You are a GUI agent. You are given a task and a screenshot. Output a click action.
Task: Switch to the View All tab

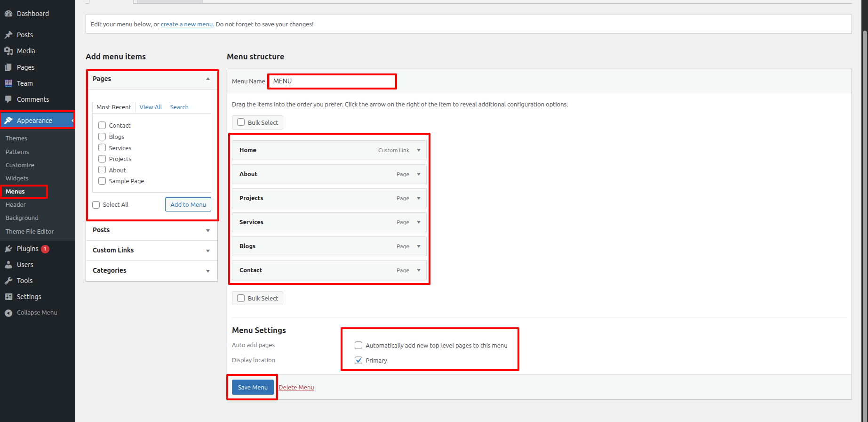point(151,107)
